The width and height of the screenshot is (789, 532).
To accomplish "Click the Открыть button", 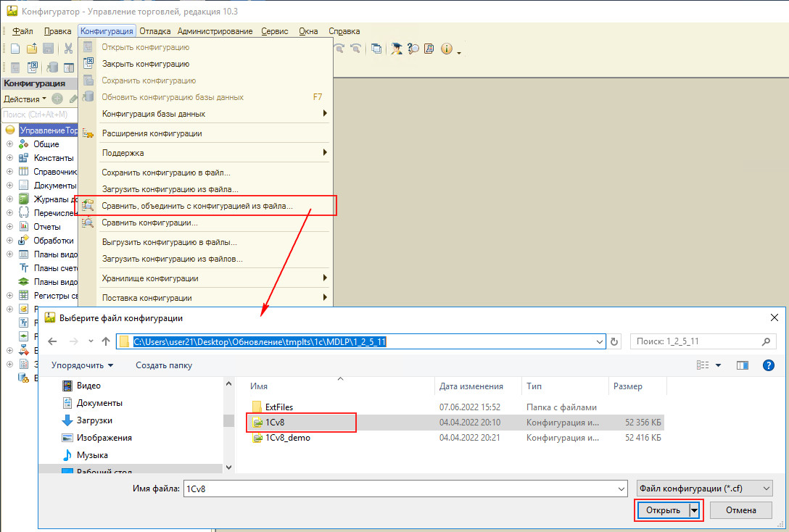I will (x=664, y=510).
